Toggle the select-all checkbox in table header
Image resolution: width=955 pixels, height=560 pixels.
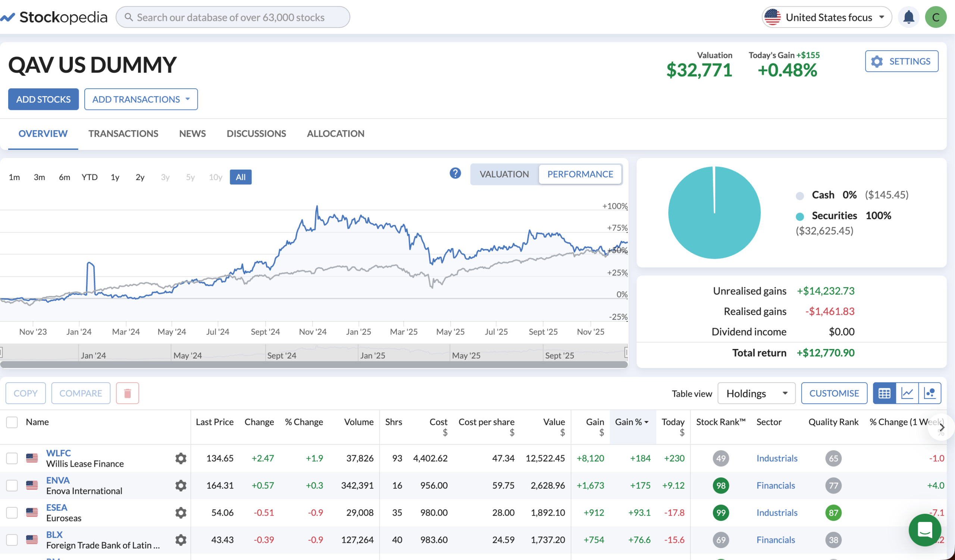point(12,422)
